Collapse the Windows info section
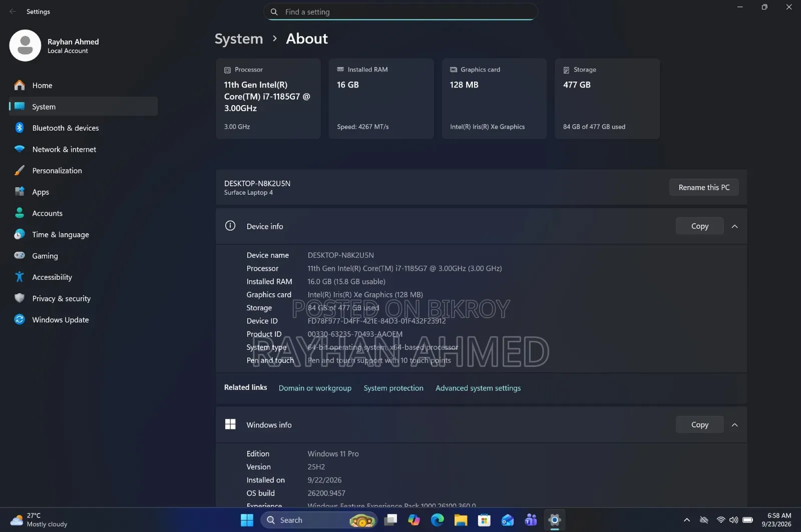The image size is (801, 532). click(x=734, y=425)
